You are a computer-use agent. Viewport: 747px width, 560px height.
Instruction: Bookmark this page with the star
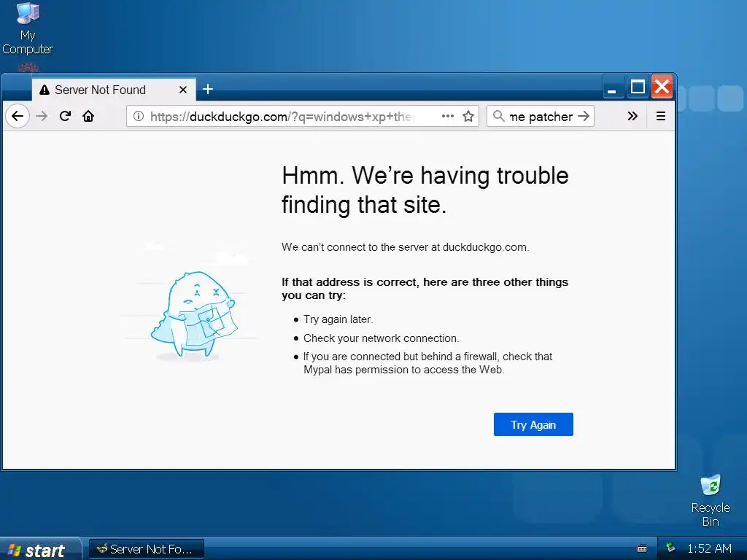468,116
